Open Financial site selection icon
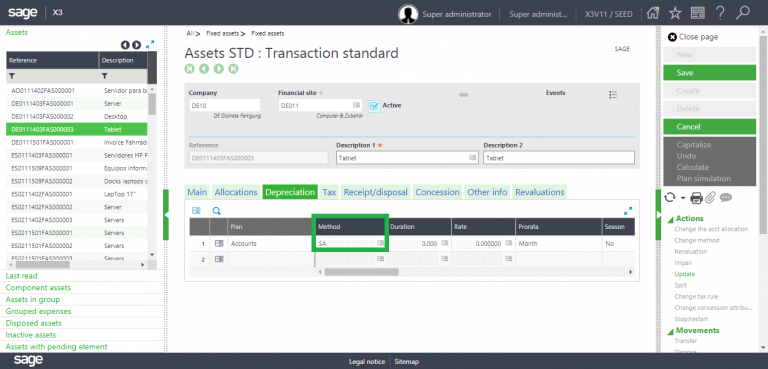The width and height of the screenshot is (768, 369). click(357, 105)
